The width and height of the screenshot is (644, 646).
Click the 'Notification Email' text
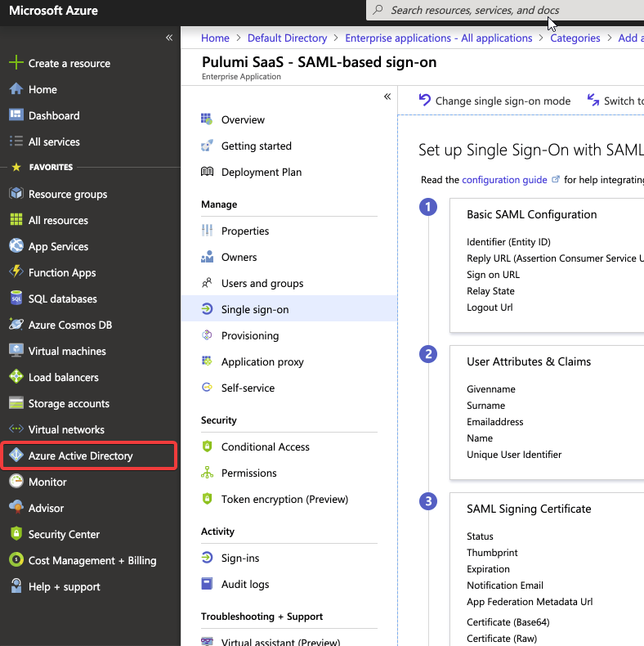coord(505,585)
